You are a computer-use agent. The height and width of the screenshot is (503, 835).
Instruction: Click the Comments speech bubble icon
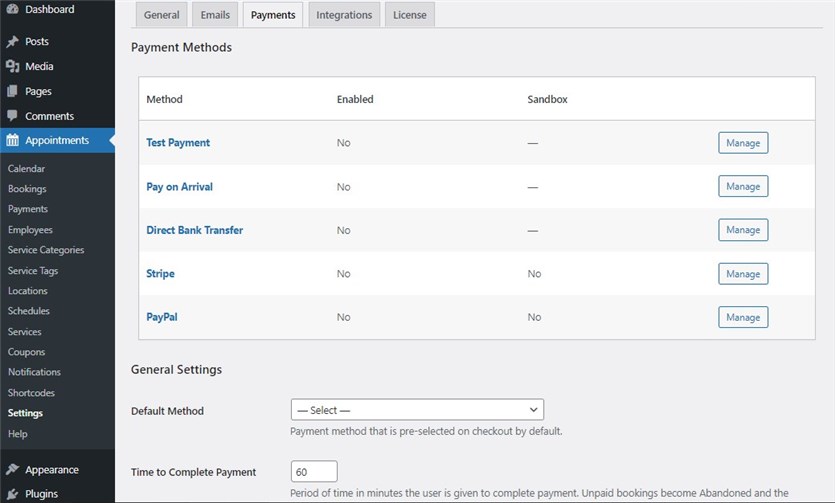(x=12, y=116)
